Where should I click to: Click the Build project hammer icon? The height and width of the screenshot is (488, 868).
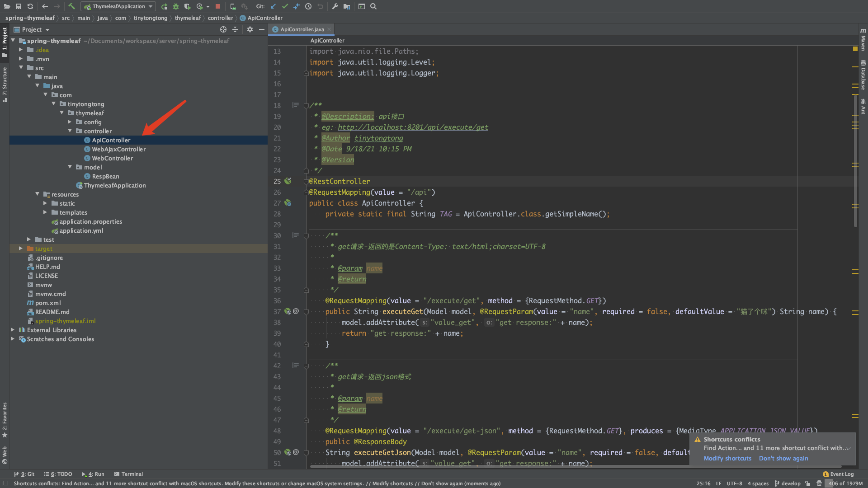tap(71, 6)
